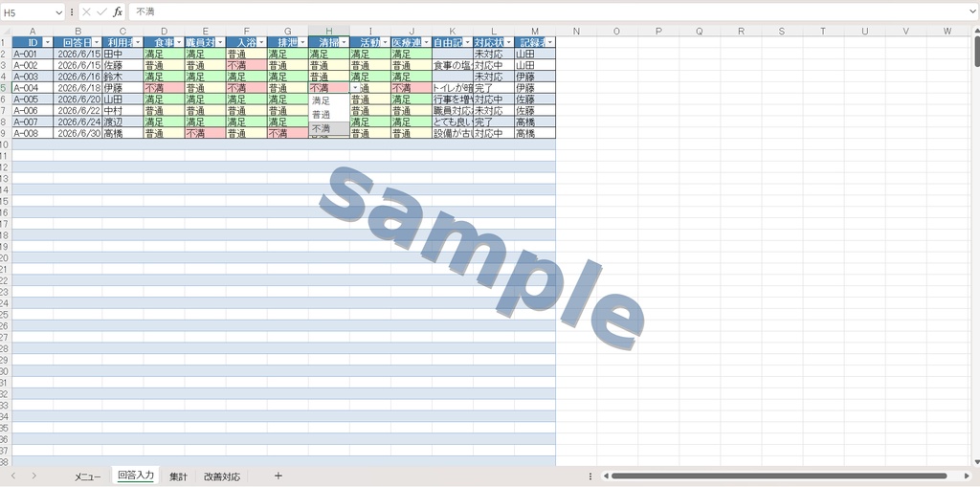
Task: Click the tab bar resize dots handle
Action: click(x=590, y=476)
